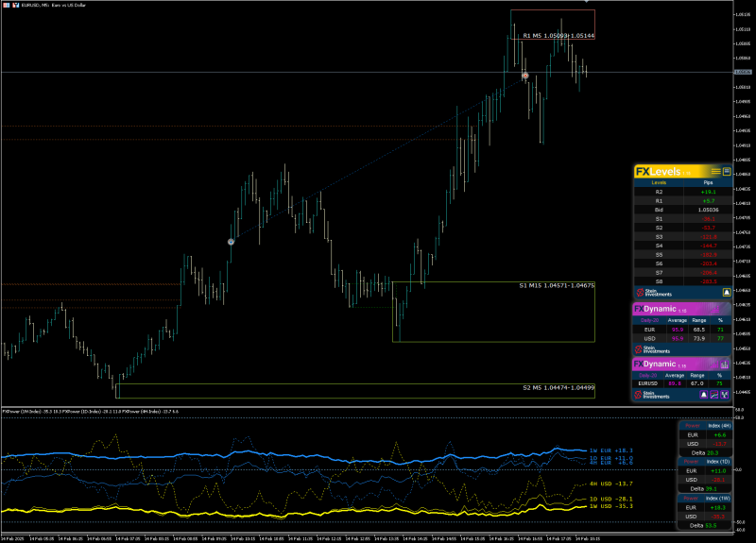Select the trendline end marker near R1 zone
Viewport: 756px width, 543px height.
(525, 76)
